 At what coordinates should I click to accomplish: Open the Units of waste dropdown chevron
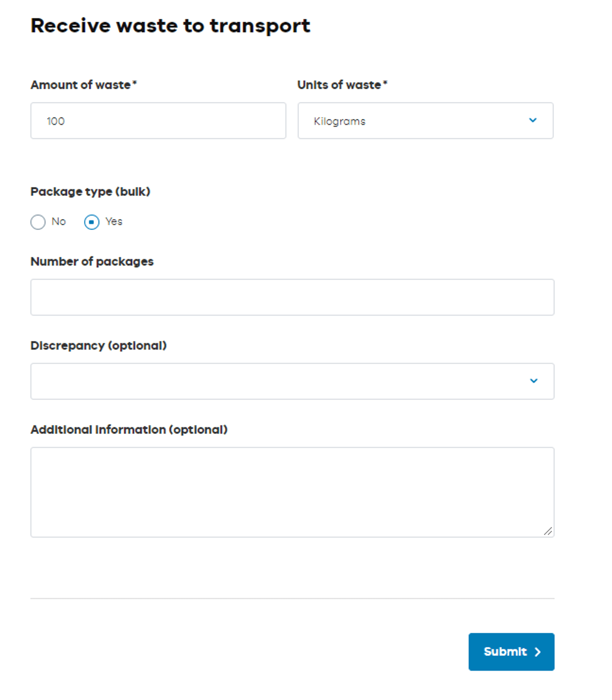tap(533, 120)
